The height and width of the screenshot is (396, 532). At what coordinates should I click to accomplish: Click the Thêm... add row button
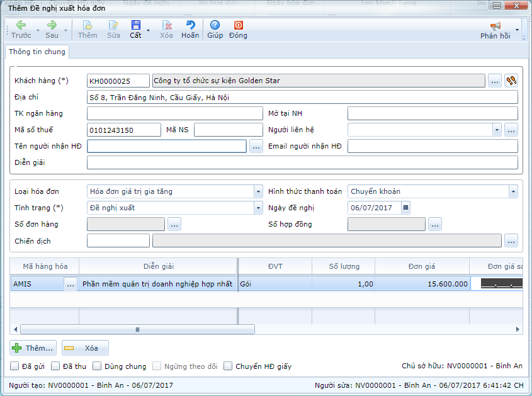coord(33,348)
